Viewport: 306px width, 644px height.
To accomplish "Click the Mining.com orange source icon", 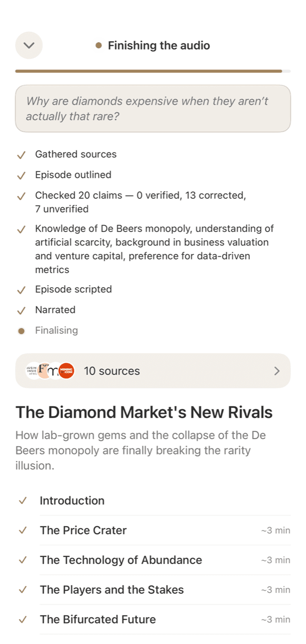I will (x=66, y=371).
